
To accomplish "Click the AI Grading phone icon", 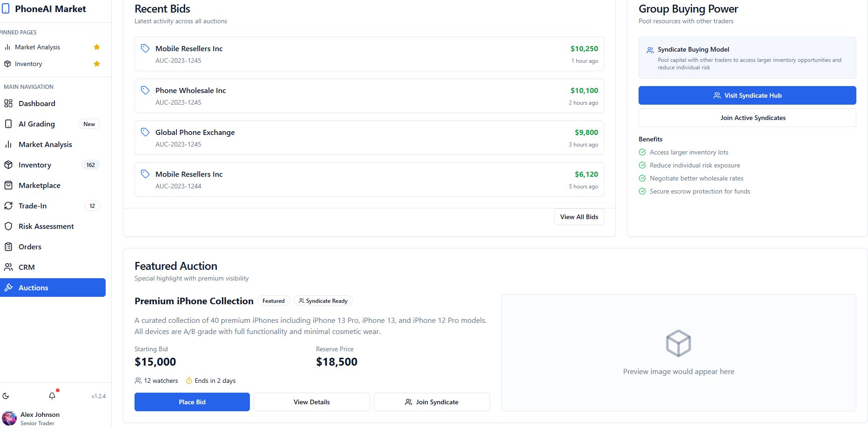I will coord(8,124).
